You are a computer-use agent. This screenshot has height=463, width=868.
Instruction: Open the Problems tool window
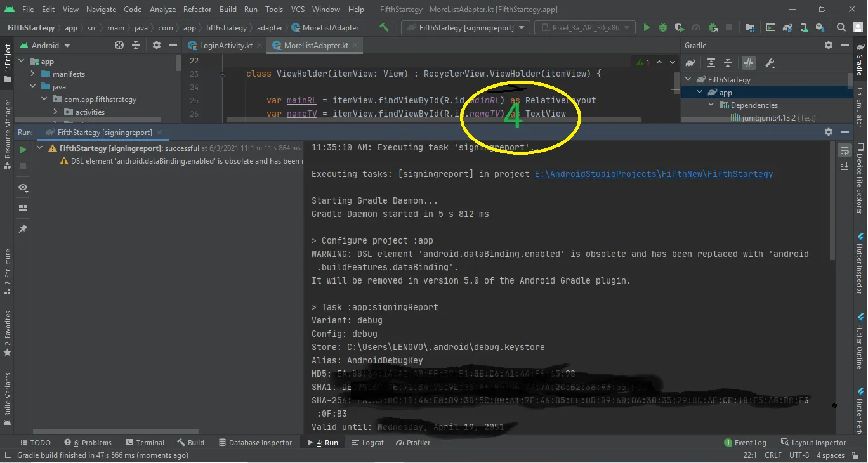click(88, 443)
